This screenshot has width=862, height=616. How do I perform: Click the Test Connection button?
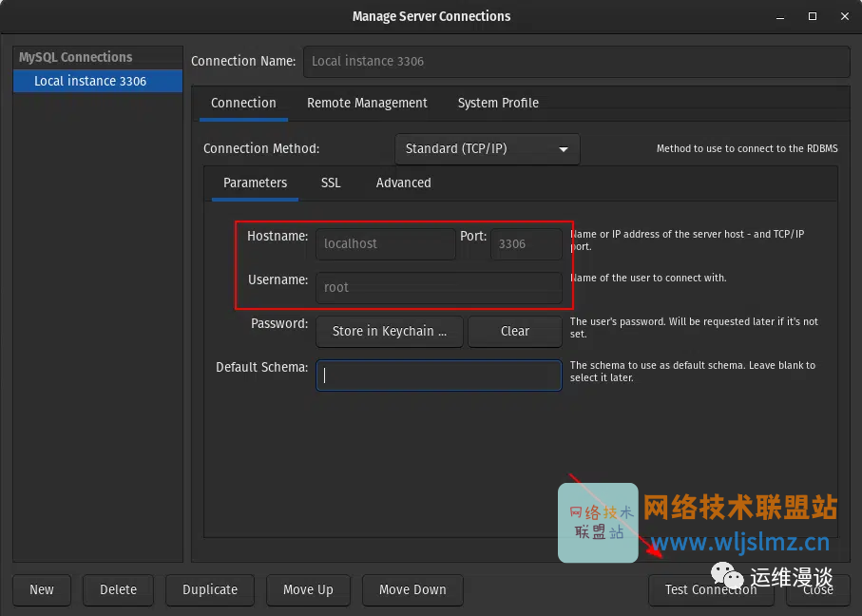tap(711, 589)
